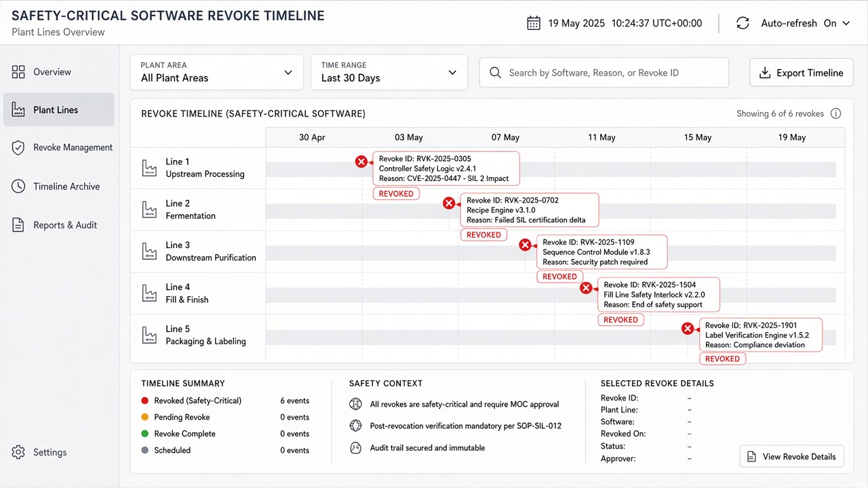Select the Line 4 red revoke marker

click(x=587, y=288)
